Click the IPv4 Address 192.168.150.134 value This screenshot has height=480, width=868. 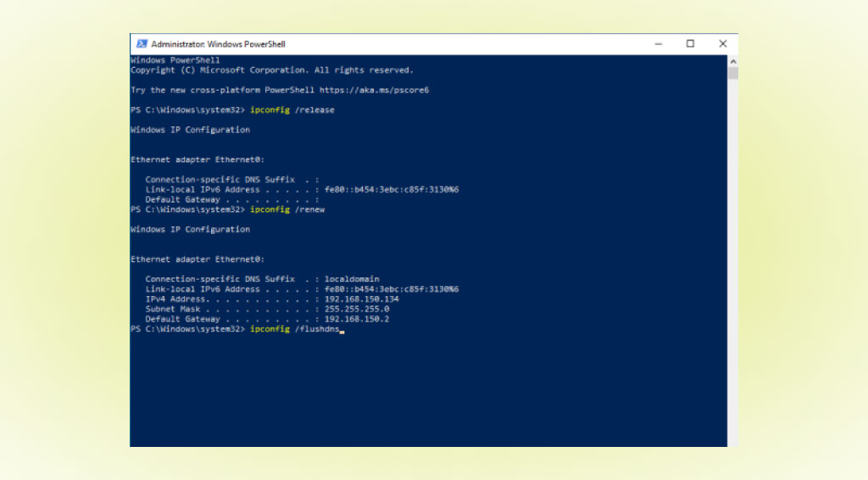pos(361,299)
